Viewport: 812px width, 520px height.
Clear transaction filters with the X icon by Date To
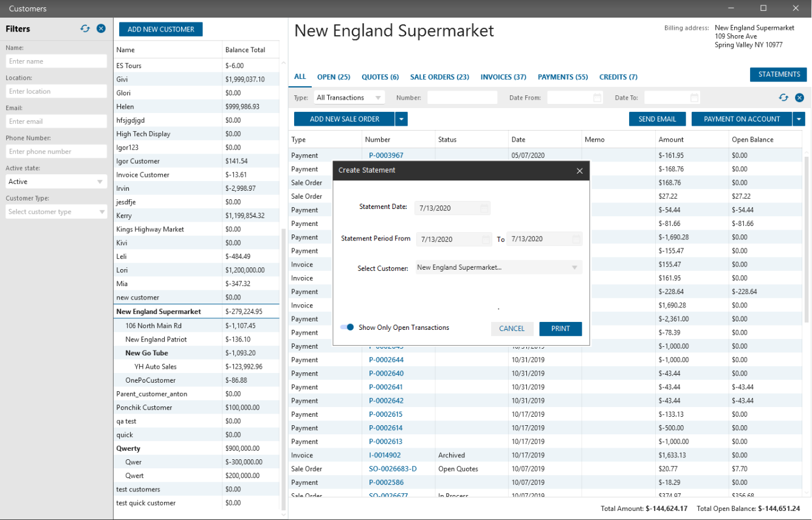click(x=799, y=97)
